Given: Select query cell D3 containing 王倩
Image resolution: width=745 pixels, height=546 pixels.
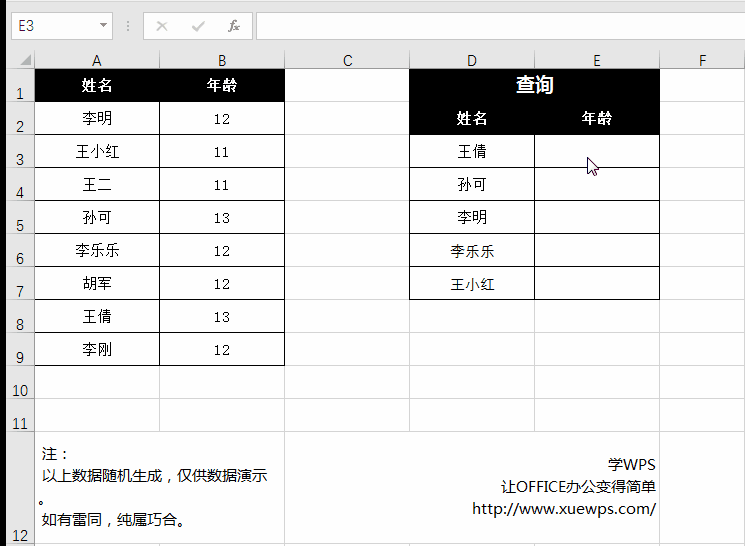Looking at the screenshot, I should [x=472, y=151].
